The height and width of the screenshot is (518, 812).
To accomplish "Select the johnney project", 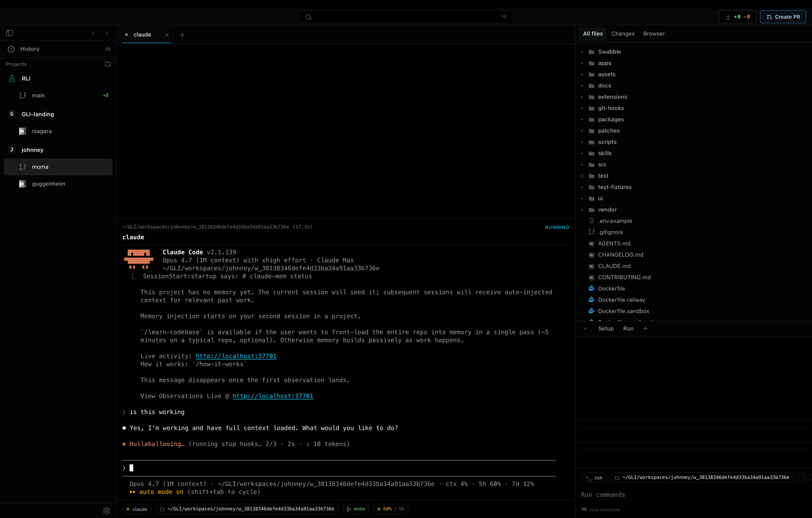I will [x=58, y=150].
